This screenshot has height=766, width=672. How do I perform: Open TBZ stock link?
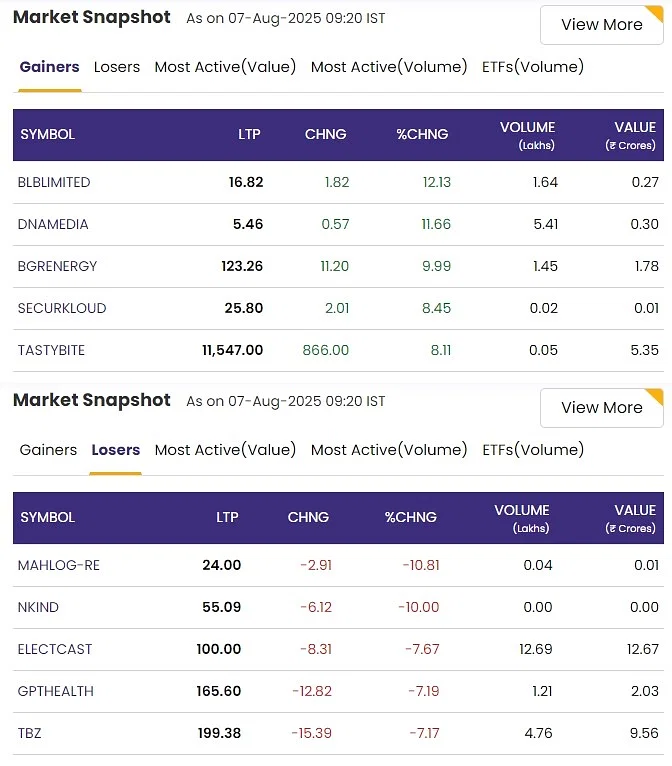click(30, 733)
